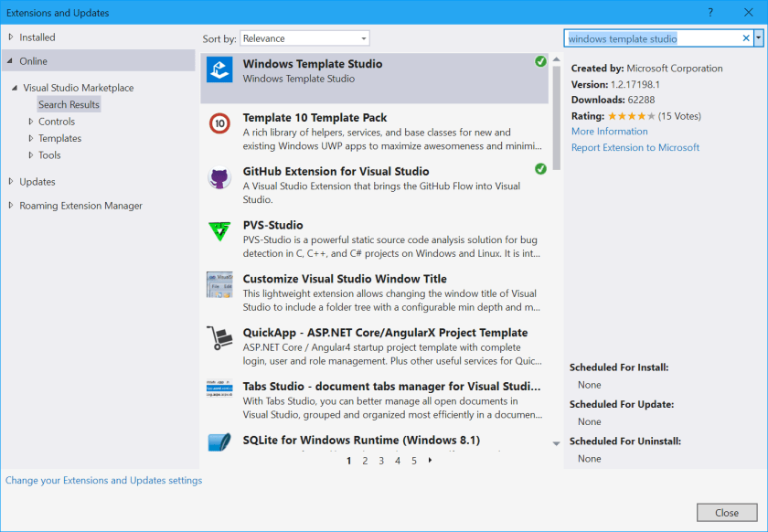Click the Template 10 Template Pack icon

pos(219,123)
